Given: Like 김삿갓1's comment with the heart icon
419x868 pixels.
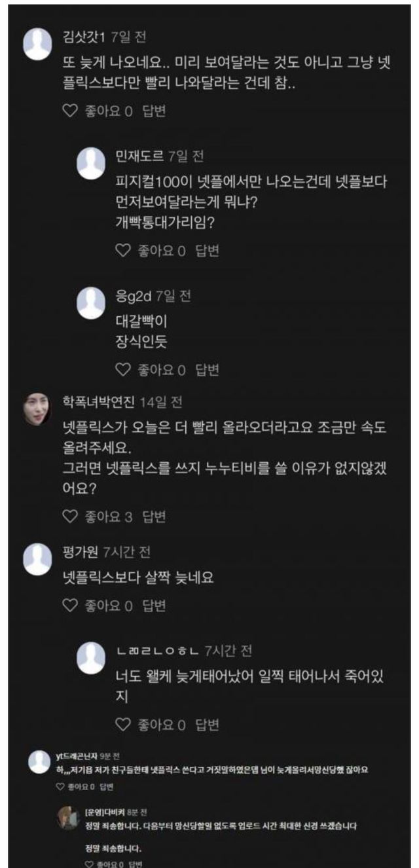Looking at the screenshot, I should (x=69, y=111).
